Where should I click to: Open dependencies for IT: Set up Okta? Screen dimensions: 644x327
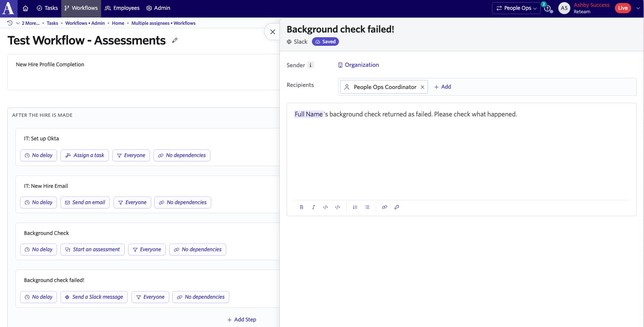coord(182,155)
